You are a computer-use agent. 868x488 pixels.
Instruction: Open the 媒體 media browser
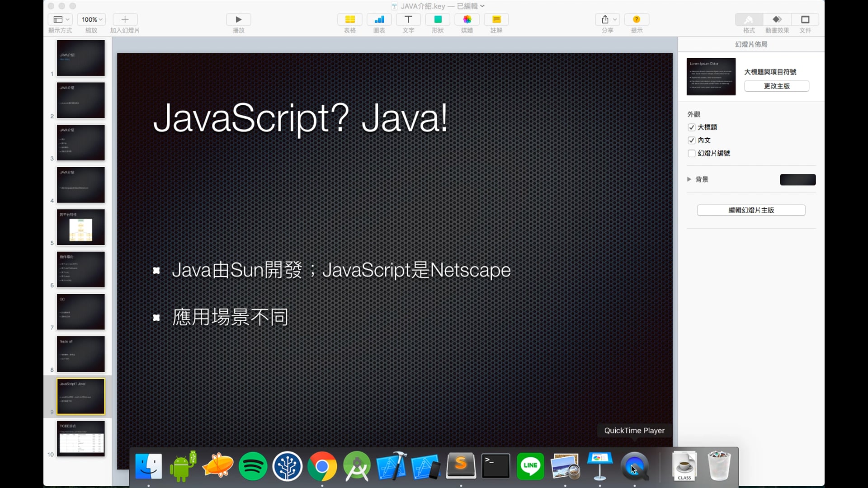pyautogui.click(x=467, y=19)
